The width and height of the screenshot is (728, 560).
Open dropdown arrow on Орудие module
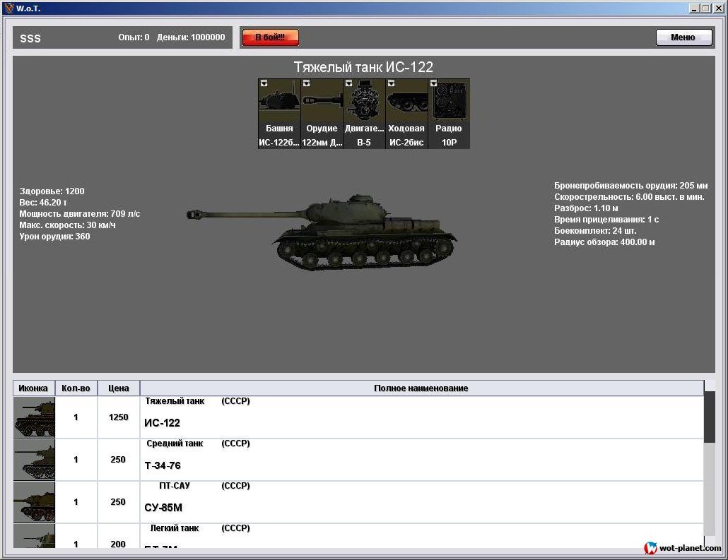click(306, 83)
